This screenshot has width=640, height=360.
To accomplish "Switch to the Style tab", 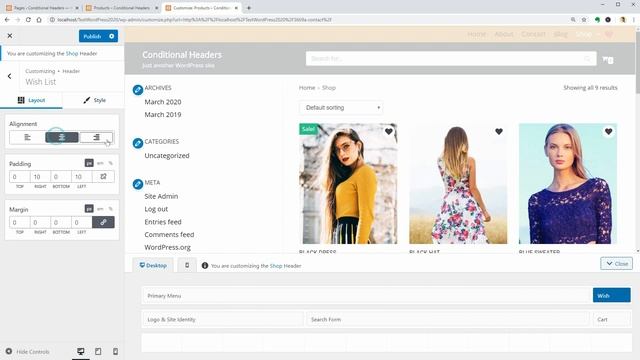I will click(94, 100).
